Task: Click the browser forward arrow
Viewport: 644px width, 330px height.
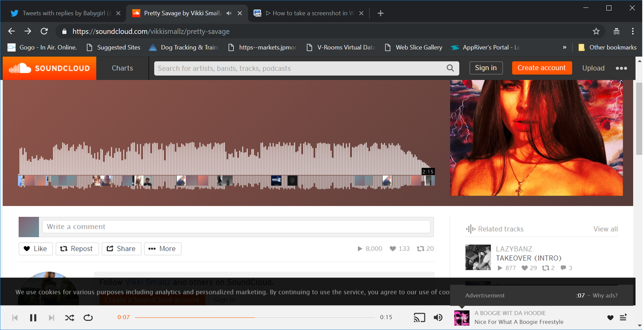Action: [28, 31]
